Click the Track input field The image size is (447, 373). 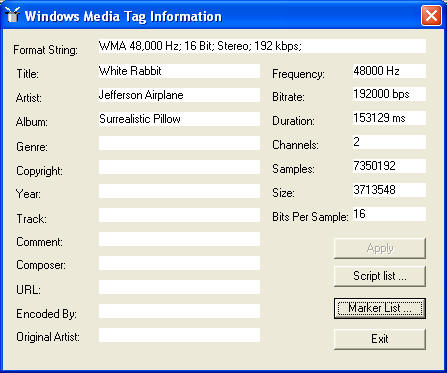point(179,215)
